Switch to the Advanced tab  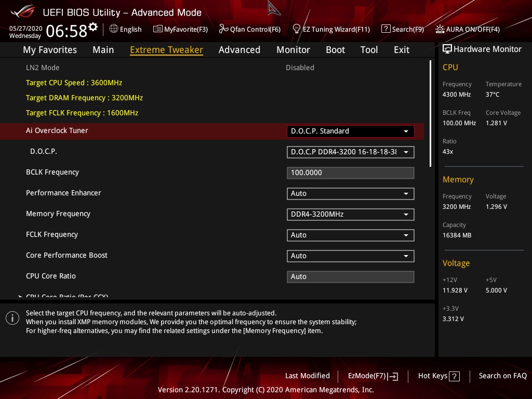(x=239, y=50)
